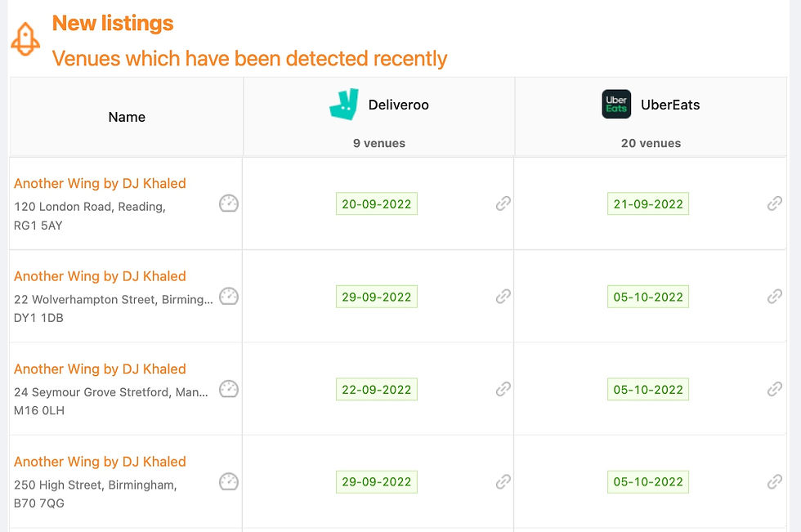Click the Deliveroo logo in column header

[x=344, y=104]
